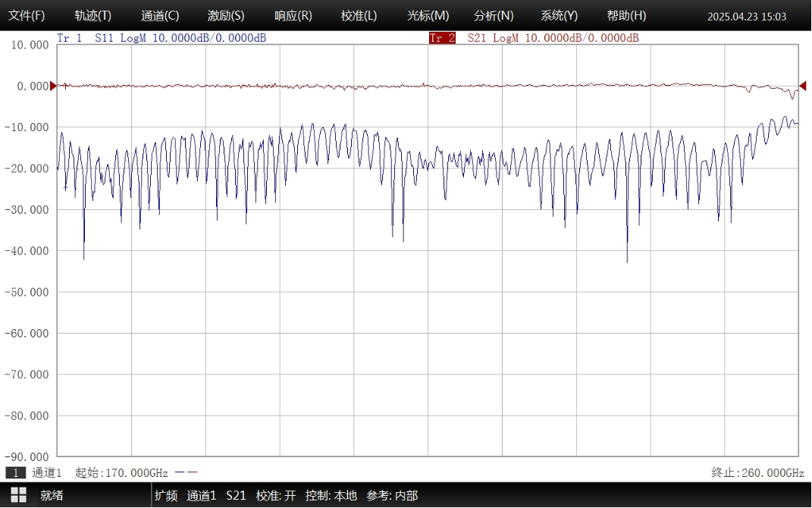Click the 起始:170.000GHz start frequency field
This screenshot has height=508, width=812.
tap(121, 472)
